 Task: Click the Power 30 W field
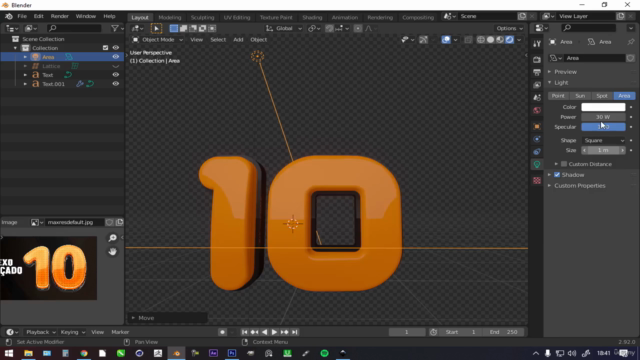(x=603, y=117)
